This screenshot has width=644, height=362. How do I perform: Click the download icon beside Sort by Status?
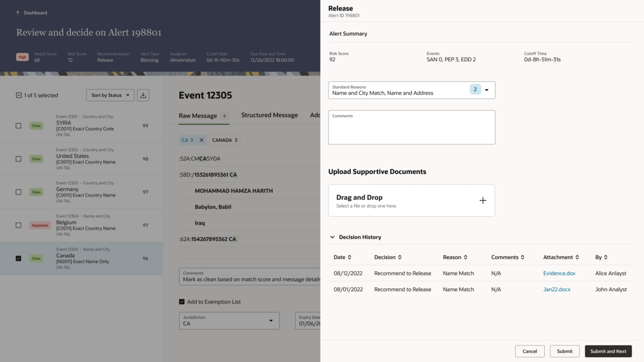tap(143, 95)
